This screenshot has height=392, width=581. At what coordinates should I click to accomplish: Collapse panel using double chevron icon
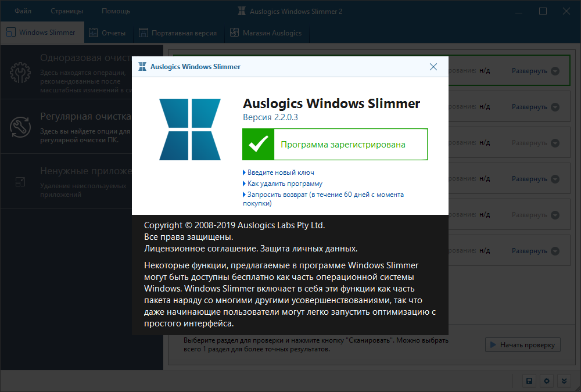click(x=564, y=381)
